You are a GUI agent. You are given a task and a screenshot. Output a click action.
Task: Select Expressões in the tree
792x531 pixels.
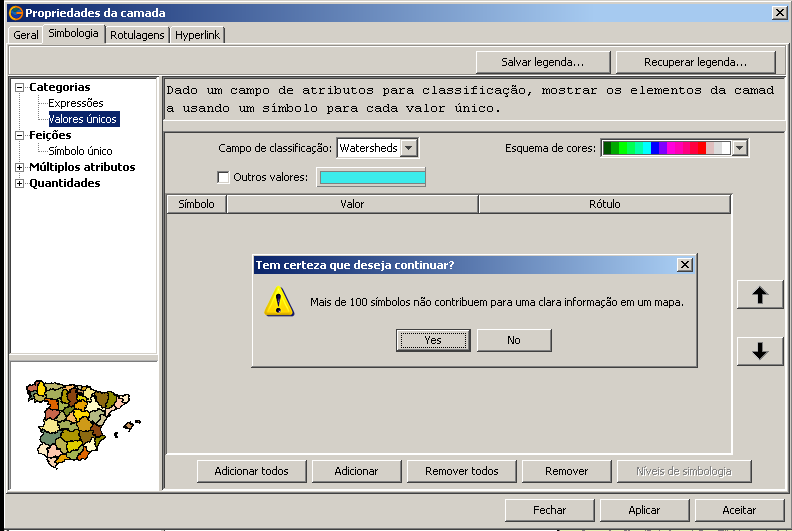pos(76,103)
